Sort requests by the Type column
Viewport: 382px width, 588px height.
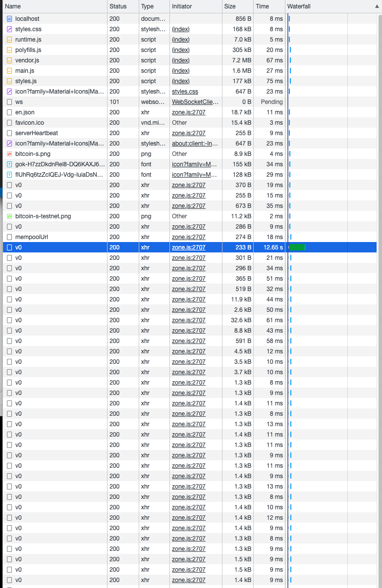click(154, 6)
